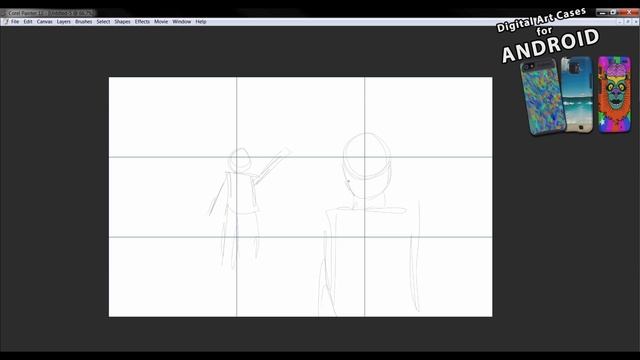Restore the document window in menu bar
This screenshot has width=640, height=360.
[x=628, y=22]
